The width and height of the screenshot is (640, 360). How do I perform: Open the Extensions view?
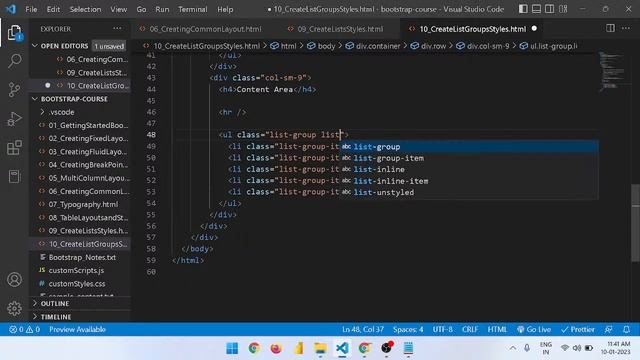pos(14,148)
